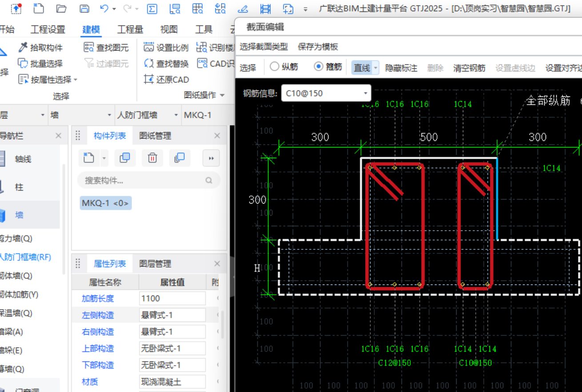Click 保存为模板 button
Screen dimensions: 582x392
(318, 47)
